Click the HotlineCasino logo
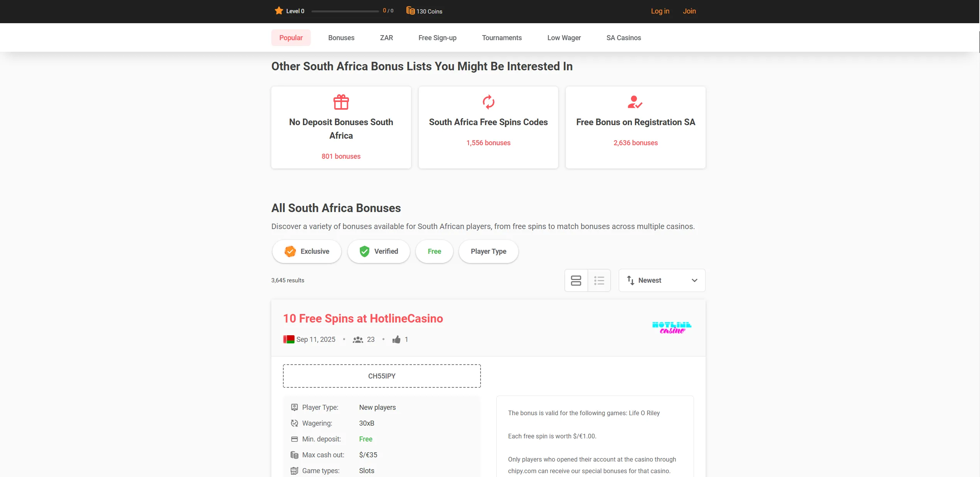 (x=672, y=328)
